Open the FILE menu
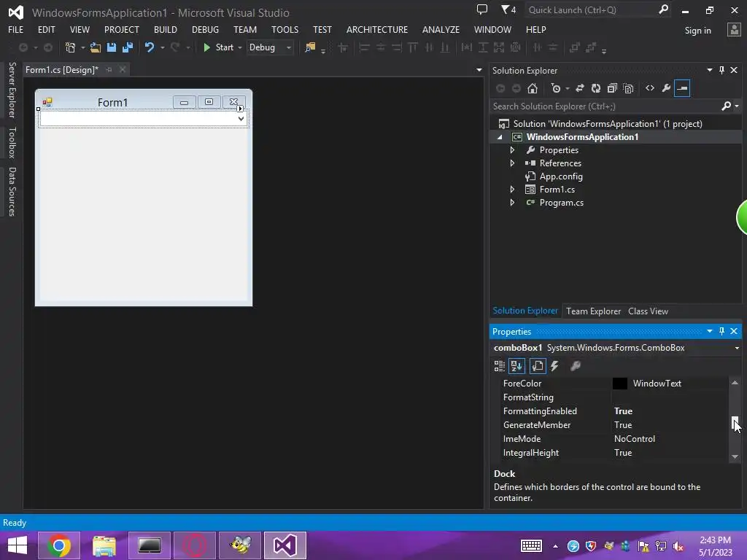Viewport: 747px width, 560px height. point(16,29)
